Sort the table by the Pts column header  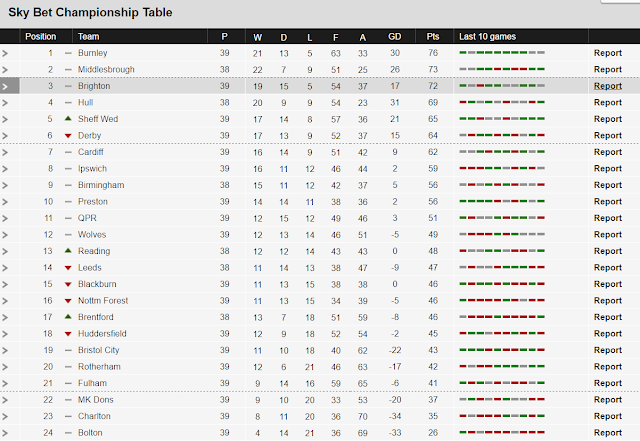pos(433,37)
